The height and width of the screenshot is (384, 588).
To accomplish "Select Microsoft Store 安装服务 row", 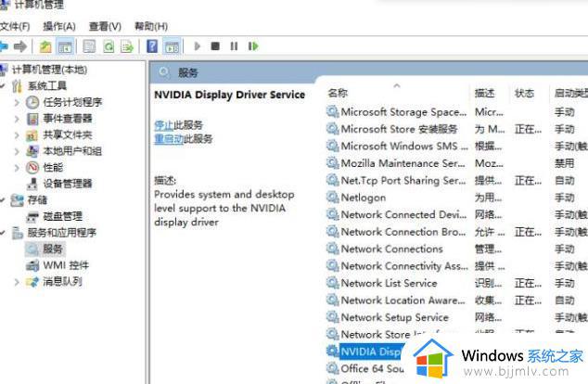I will click(x=456, y=129).
